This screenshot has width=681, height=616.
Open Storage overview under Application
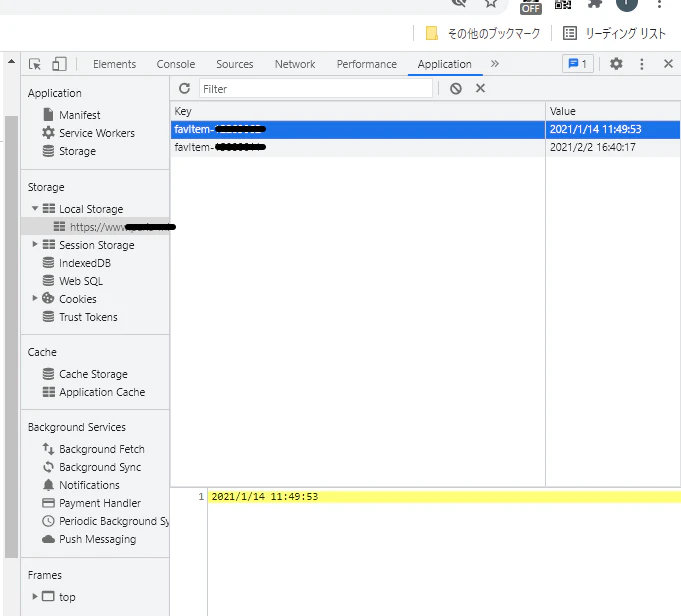[x=77, y=151]
